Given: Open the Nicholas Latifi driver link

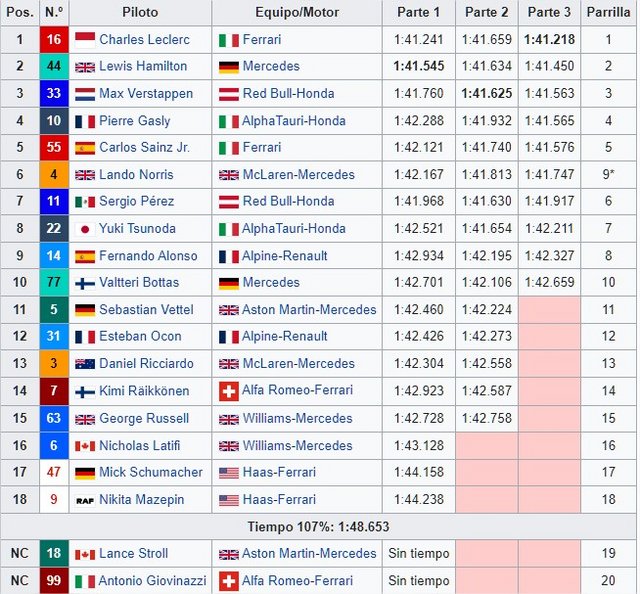Looking at the screenshot, I should pyautogui.click(x=140, y=446).
